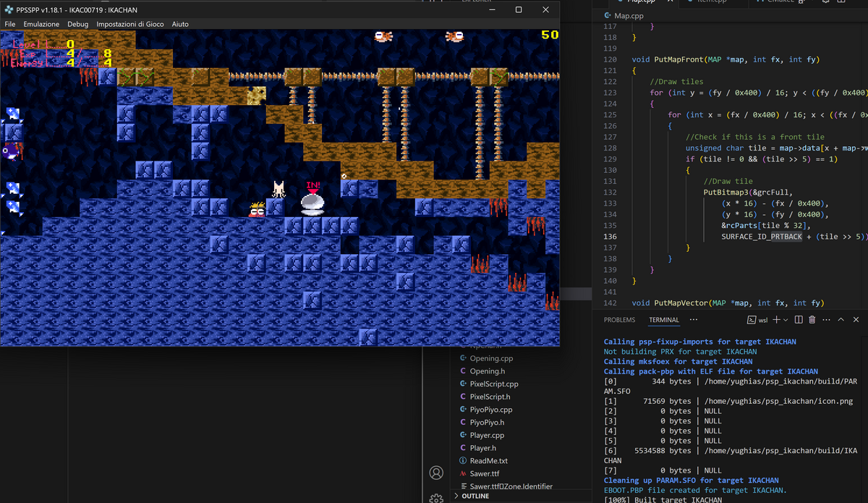Open the Aiuto menu in PPSSPP
Screen dimensions: 868x503
click(x=180, y=24)
